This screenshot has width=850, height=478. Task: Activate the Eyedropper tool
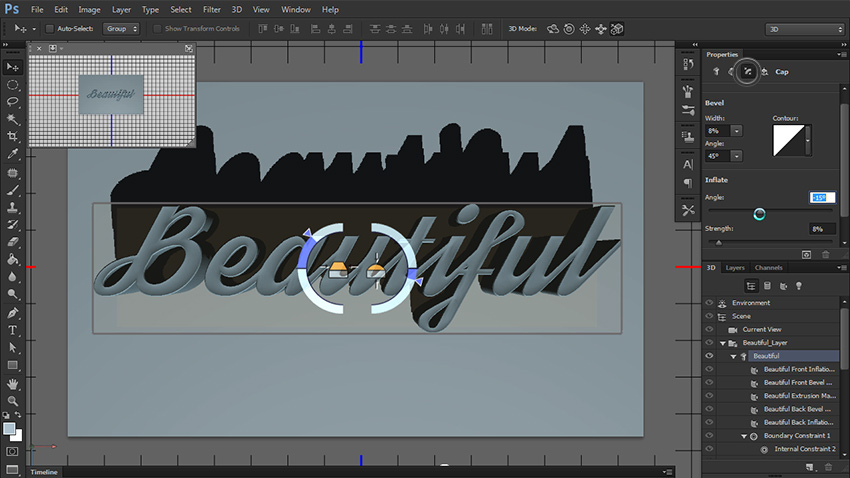(x=13, y=154)
